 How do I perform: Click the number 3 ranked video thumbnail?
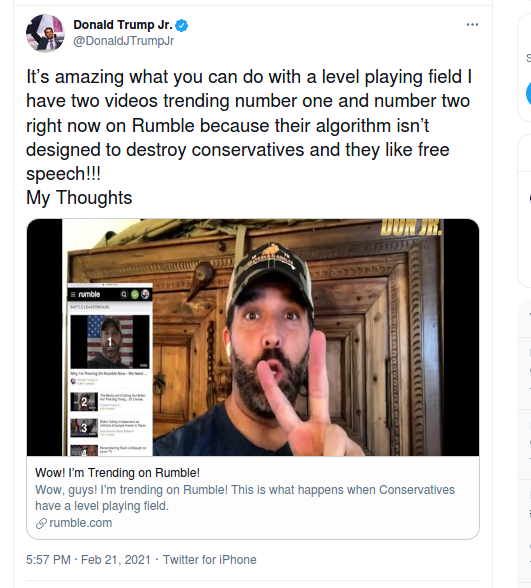pyautogui.click(x=84, y=428)
